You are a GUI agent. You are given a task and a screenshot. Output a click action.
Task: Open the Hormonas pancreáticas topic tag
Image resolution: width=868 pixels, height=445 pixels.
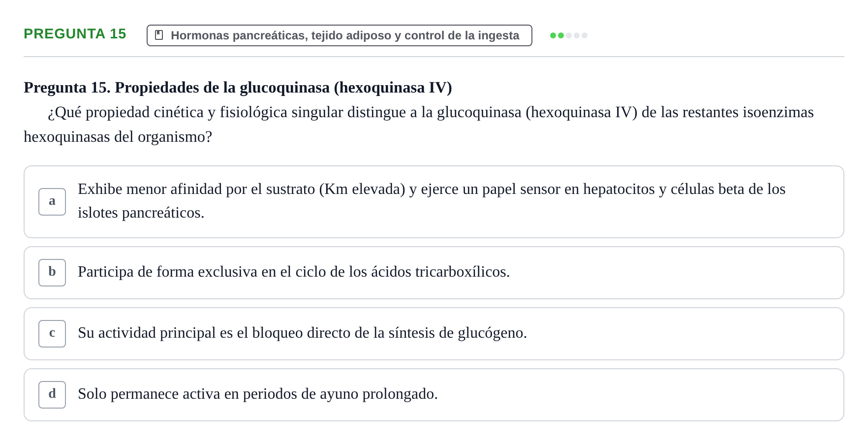340,35
